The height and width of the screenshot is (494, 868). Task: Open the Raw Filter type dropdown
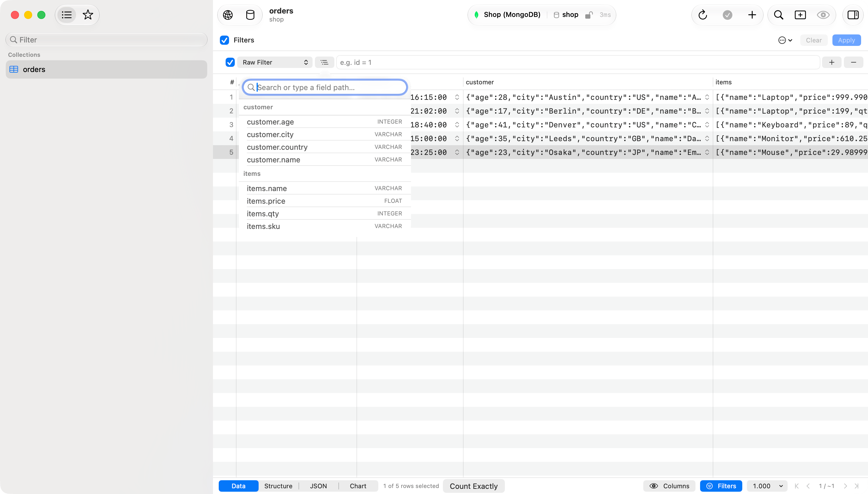275,63
